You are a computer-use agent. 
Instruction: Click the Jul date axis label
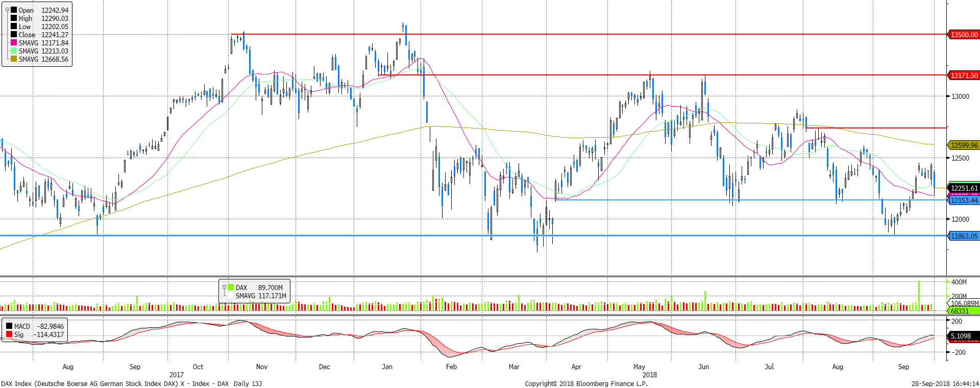[769, 367]
